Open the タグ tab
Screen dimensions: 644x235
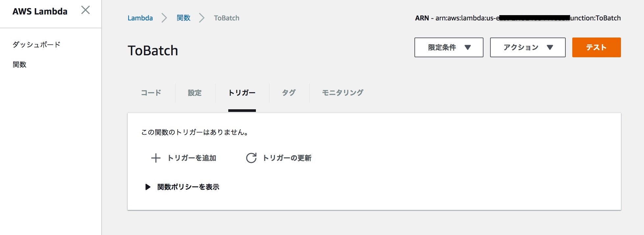tap(289, 93)
